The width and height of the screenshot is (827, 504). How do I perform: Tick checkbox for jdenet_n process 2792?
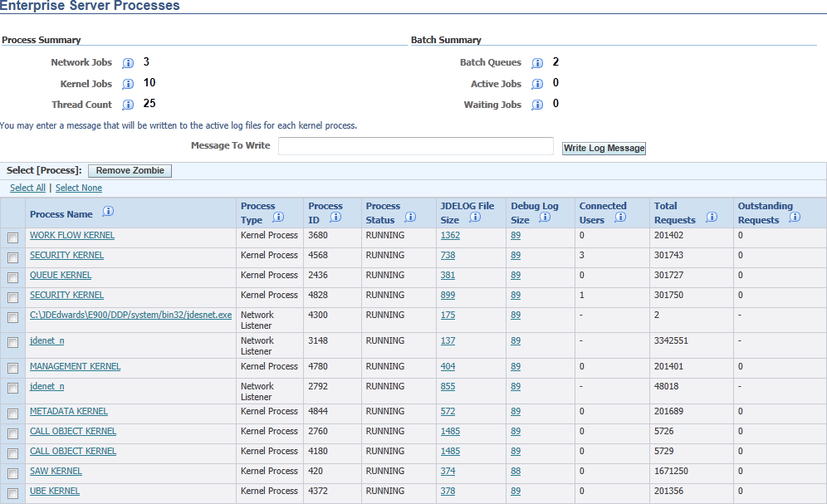click(12, 389)
